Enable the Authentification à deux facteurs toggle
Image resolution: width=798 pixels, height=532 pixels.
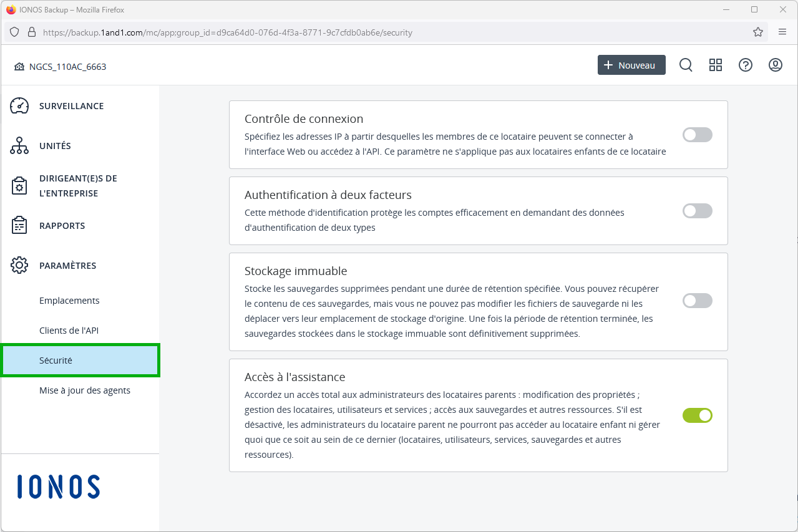[698, 211]
